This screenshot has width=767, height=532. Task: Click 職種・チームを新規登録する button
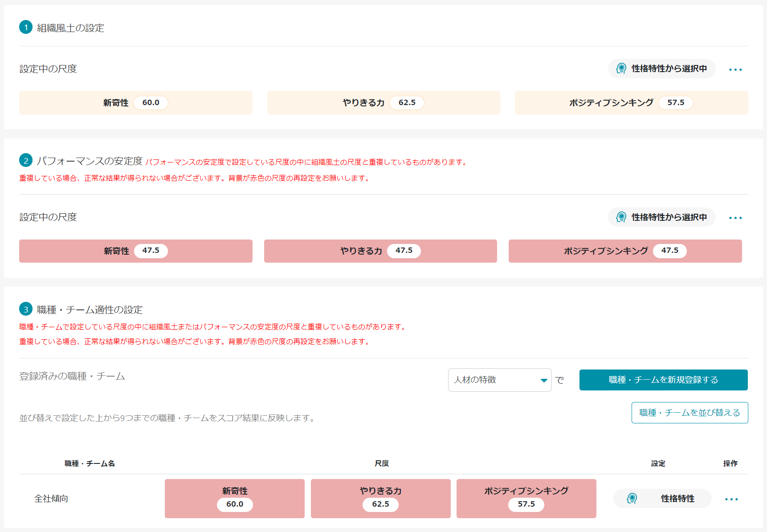tap(663, 380)
